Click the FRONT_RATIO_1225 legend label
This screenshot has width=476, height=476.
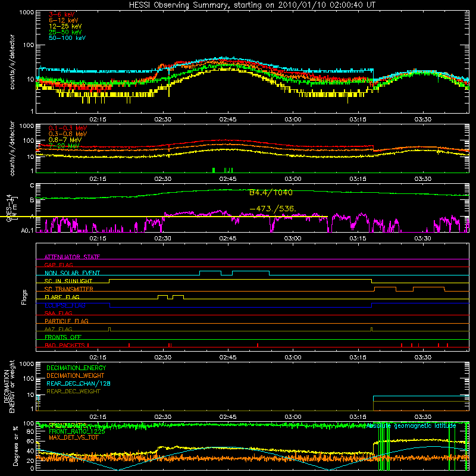[77, 431]
